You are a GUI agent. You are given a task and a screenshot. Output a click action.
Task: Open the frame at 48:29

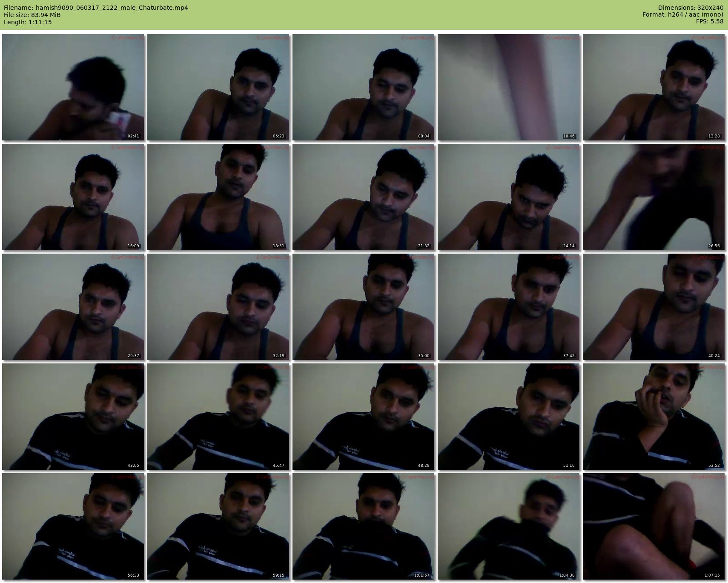click(363, 417)
